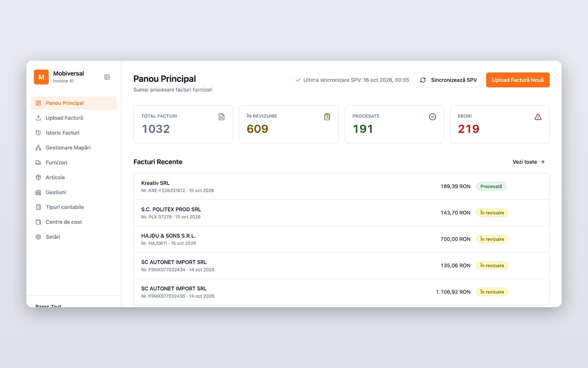Click the Istoric Facturi history icon
Image resolution: width=588 pixels, height=368 pixels.
click(38, 133)
